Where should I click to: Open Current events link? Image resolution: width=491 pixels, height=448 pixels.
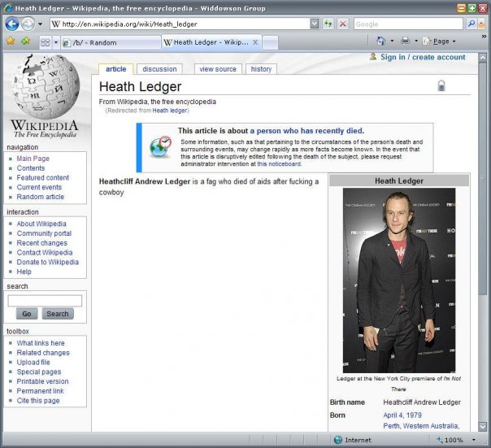click(39, 187)
